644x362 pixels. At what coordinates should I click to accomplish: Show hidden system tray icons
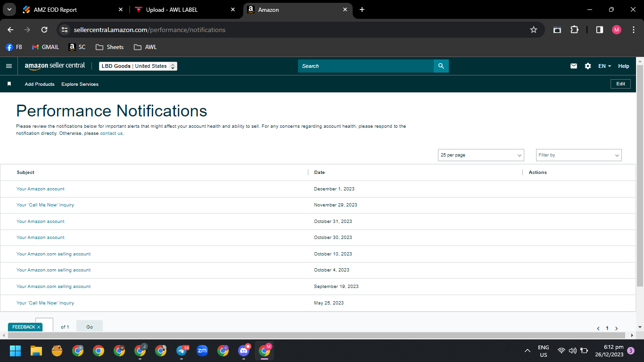coord(527,351)
